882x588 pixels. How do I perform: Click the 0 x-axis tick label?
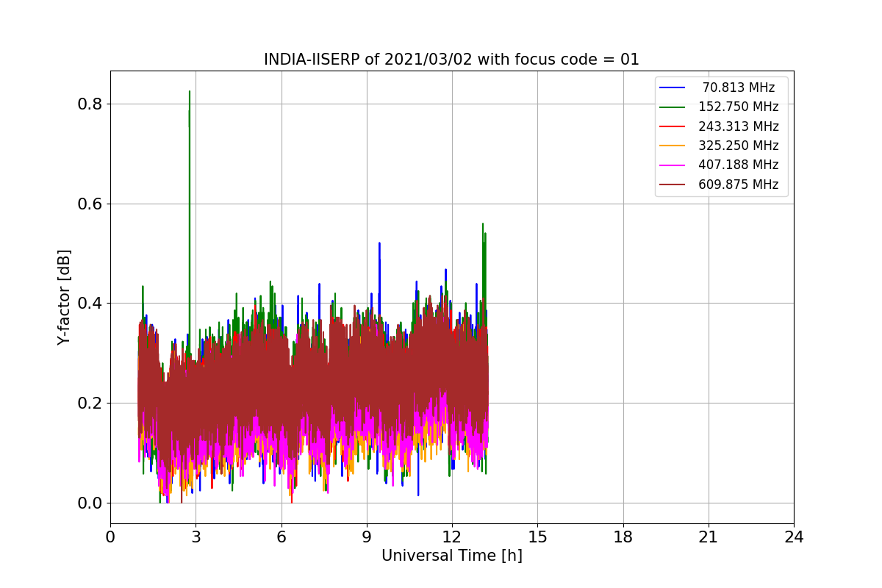click(110, 537)
